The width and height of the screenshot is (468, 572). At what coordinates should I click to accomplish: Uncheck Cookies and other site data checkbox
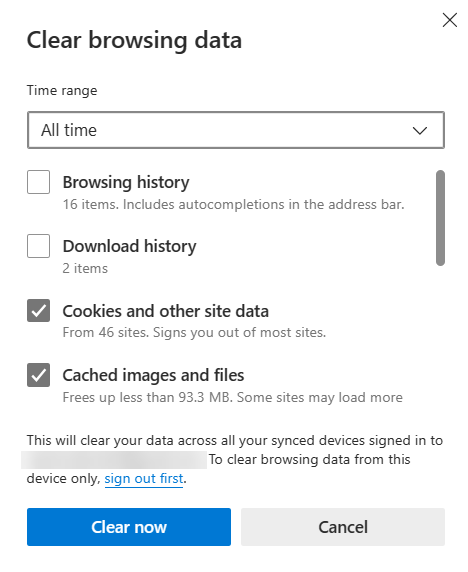[x=38, y=310]
